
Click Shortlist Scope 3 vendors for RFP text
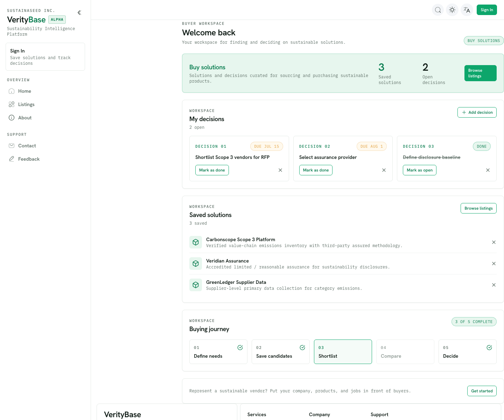pos(232,157)
